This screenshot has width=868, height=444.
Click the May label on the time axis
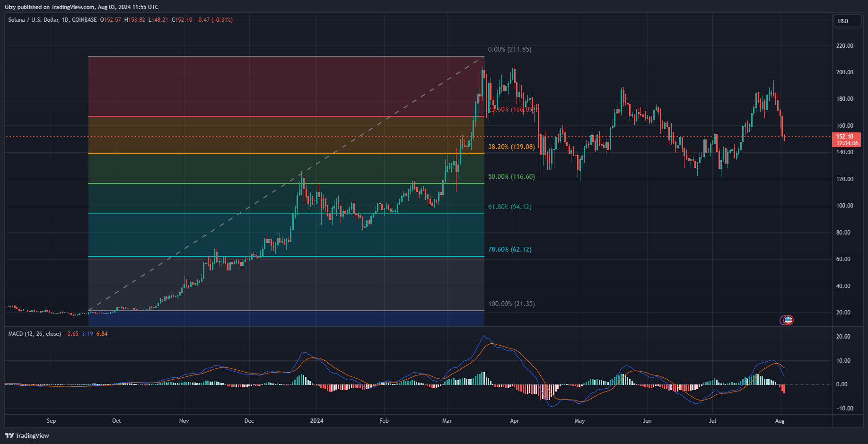(x=580, y=421)
